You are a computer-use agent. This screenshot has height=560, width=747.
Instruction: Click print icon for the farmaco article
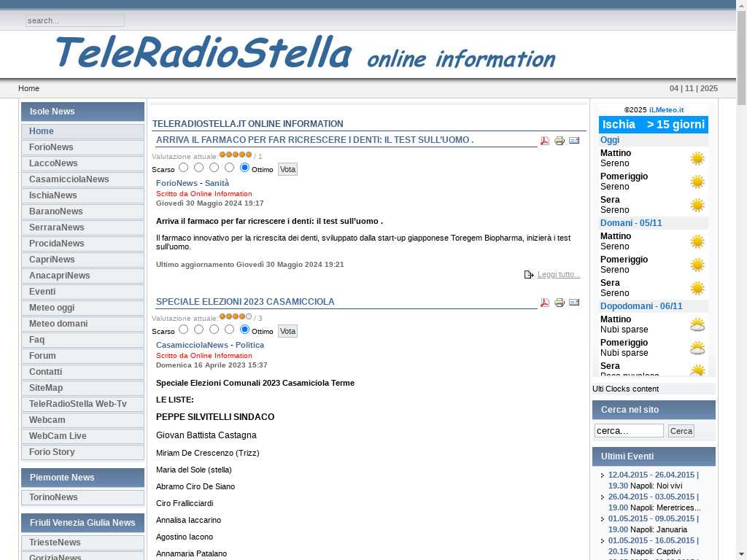(560, 141)
